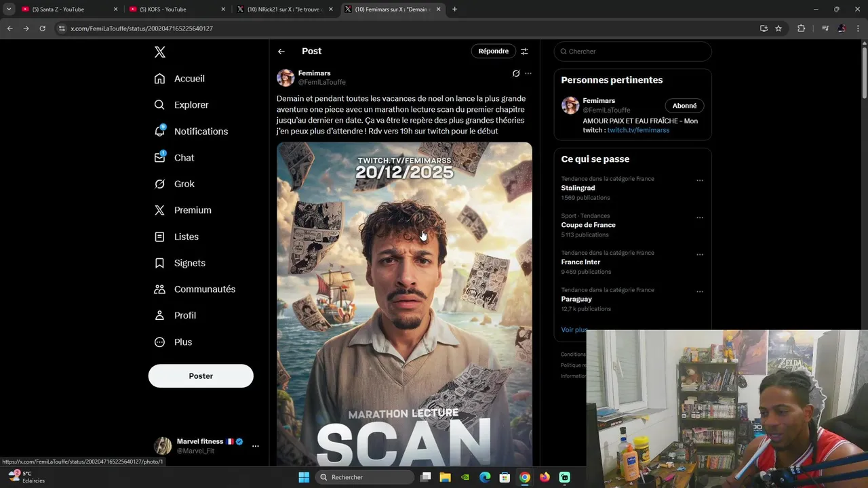Open twitch.tv/femimarss link in bio
Screen dimensions: 868x488
(638, 130)
